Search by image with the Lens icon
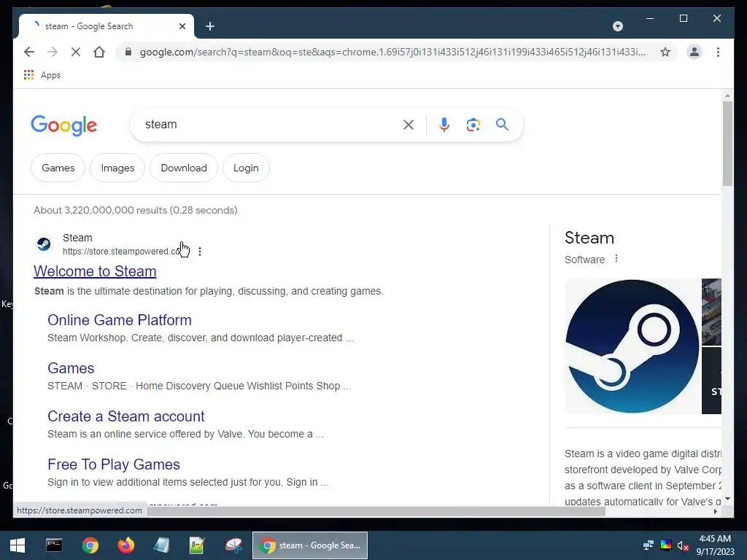Screen dimensions: 747x560 click(473, 125)
